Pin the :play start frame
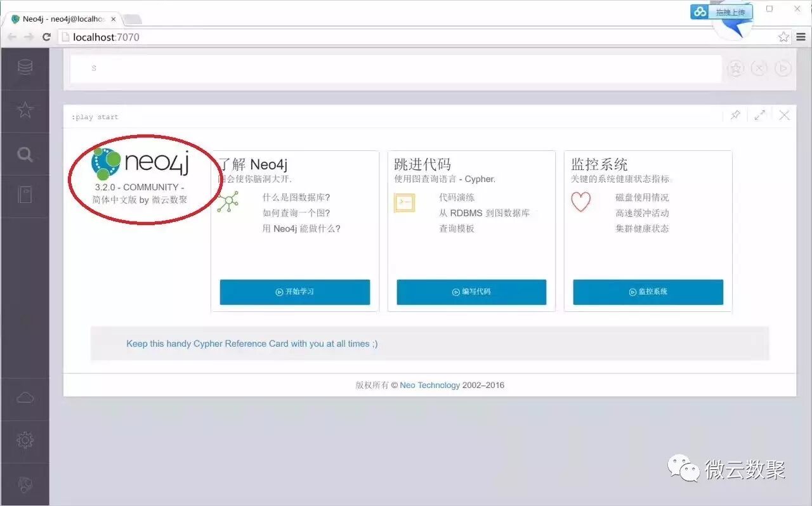 tap(735, 115)
